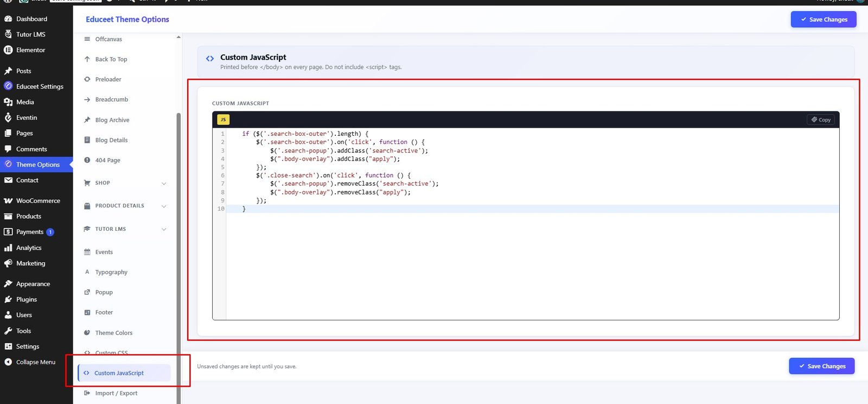
Task: Open the Footer options tab
Action: 125,312
